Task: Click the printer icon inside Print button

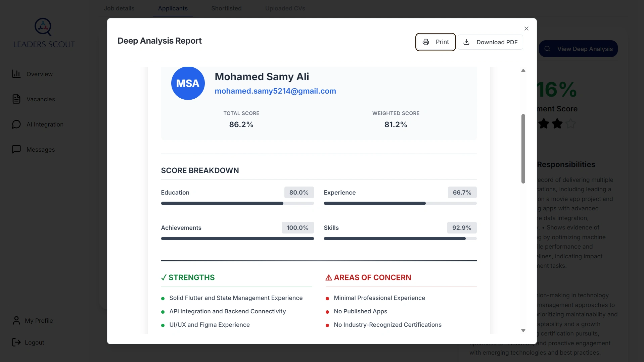Action: (426, 42)
